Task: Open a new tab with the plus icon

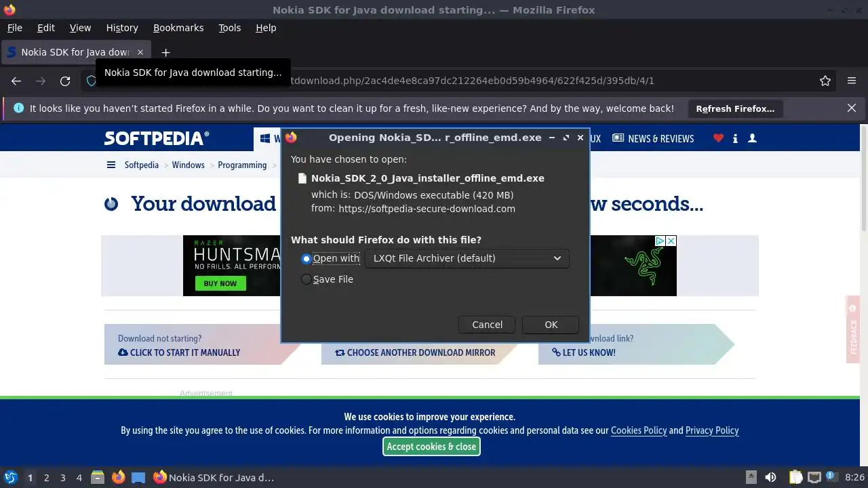Action: coord(165,52)
